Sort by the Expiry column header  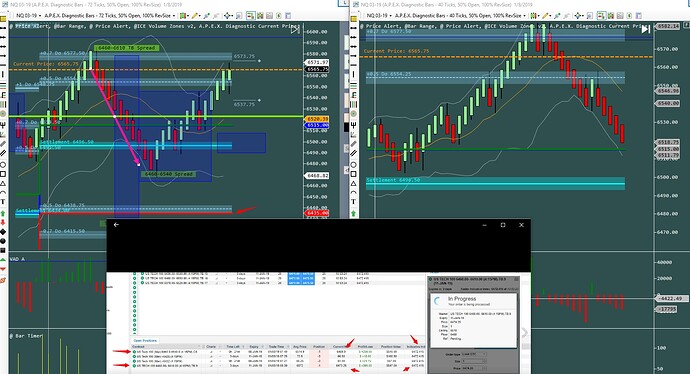pos(254,347)
